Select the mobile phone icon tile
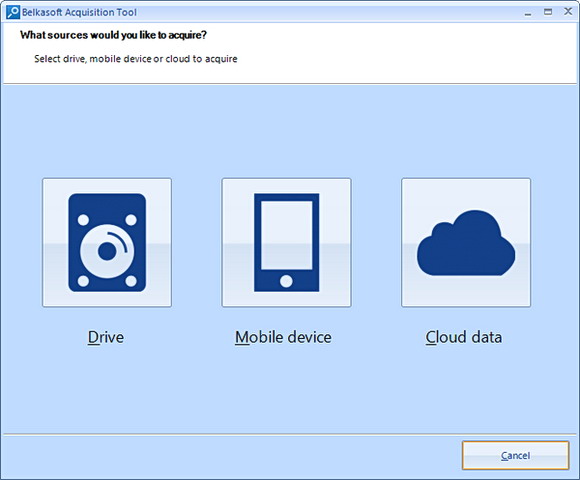The height and width of the screenshot is (480, 580). point(286,242)
